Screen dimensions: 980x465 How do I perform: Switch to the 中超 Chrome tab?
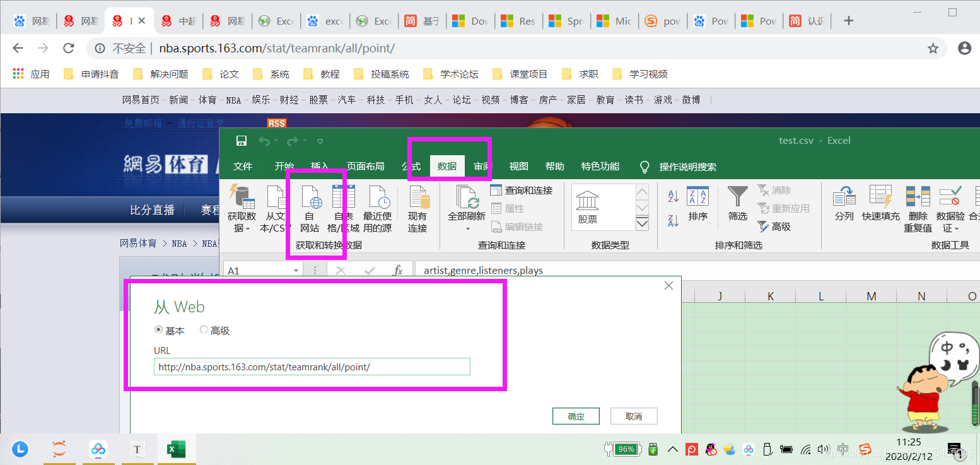[x=178, y=21]
